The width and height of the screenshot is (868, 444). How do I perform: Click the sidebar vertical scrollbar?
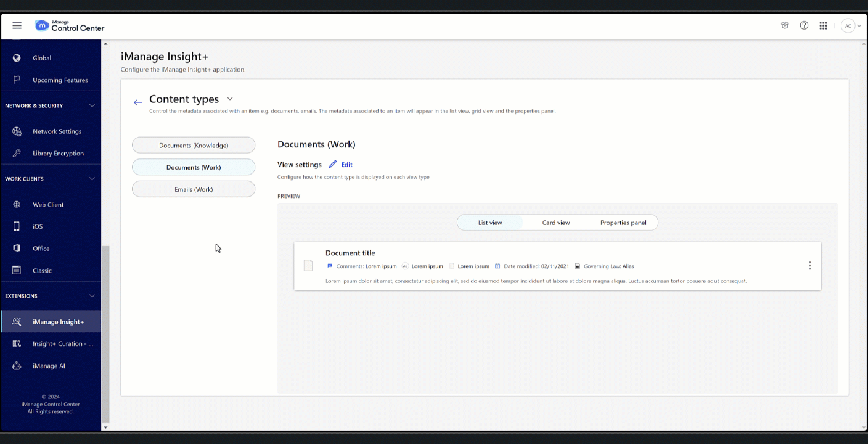tap(105, 333)
